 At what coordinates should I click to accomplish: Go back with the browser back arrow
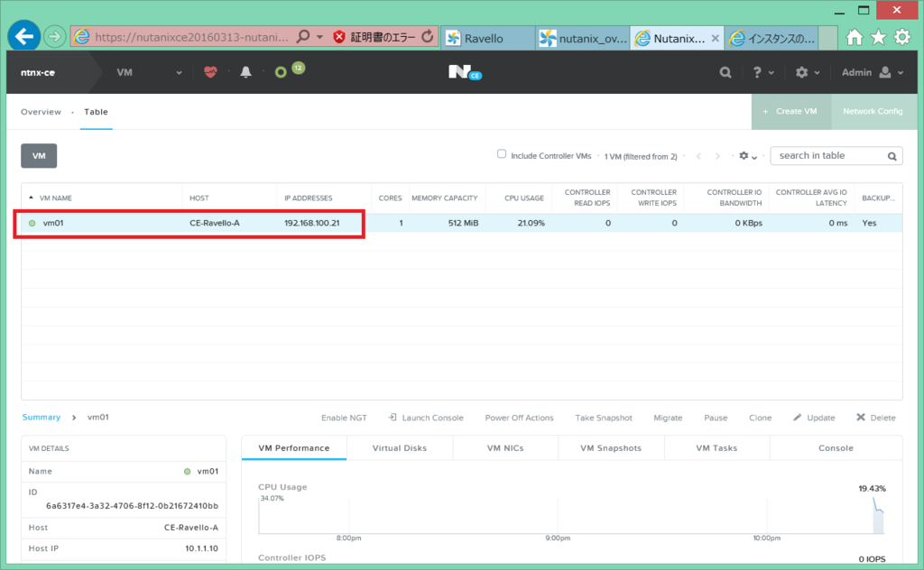click(x=24, y=36)
